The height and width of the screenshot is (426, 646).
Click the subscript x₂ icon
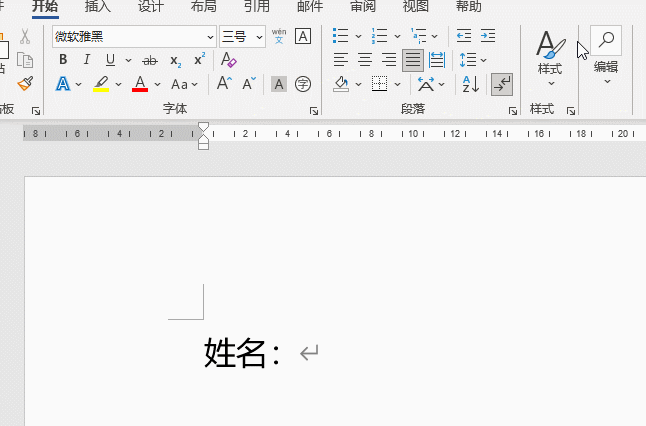click(175, 60)
